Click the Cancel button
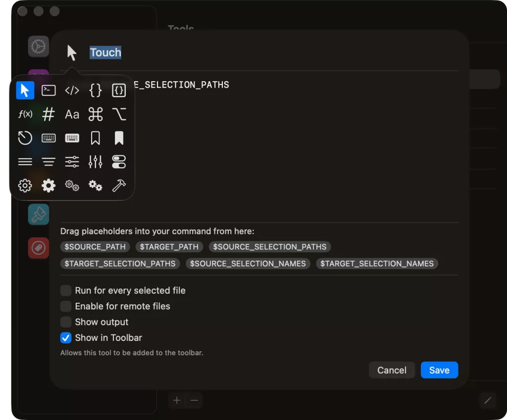The width and height of the screenshot is (507, 420). 392,370
